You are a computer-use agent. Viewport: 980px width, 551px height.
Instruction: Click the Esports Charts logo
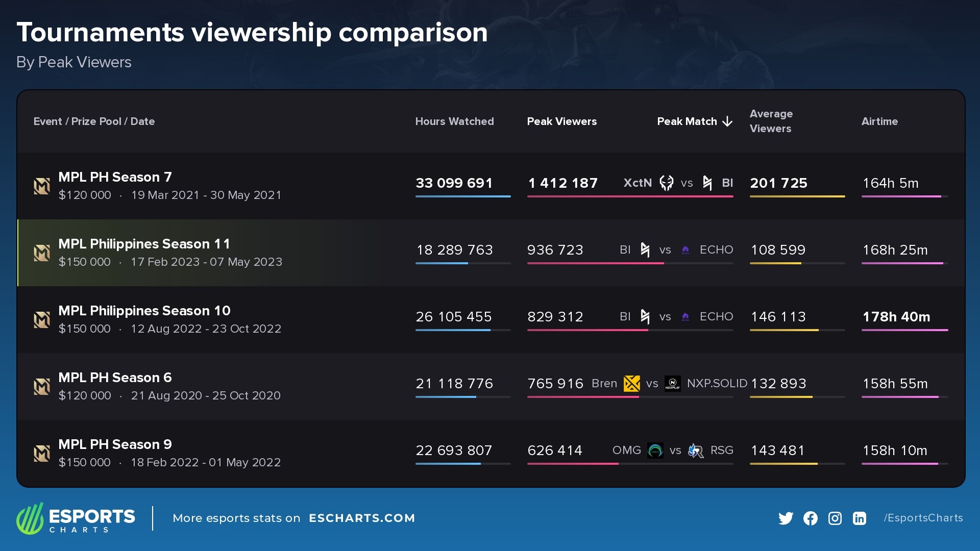76,518
